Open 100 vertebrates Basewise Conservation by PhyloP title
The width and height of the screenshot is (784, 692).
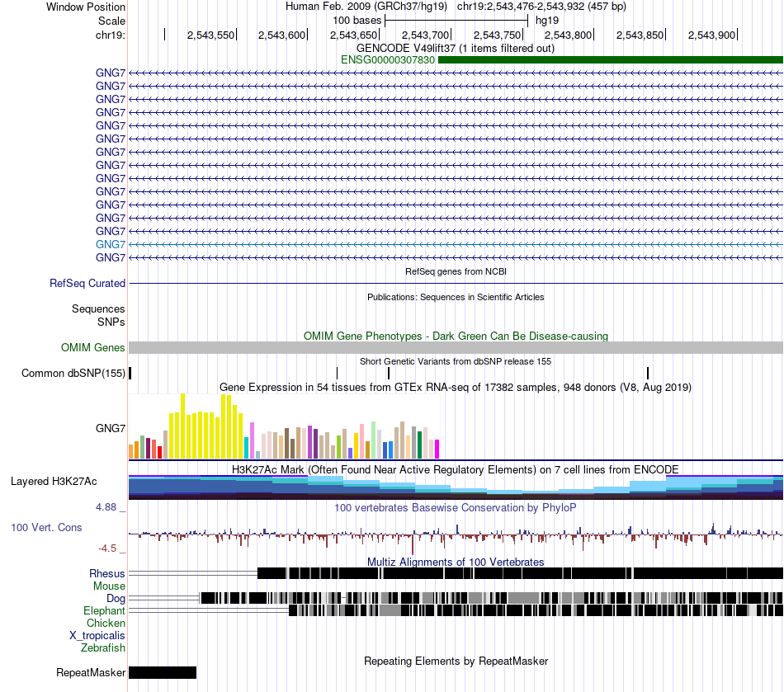(456, 507)
